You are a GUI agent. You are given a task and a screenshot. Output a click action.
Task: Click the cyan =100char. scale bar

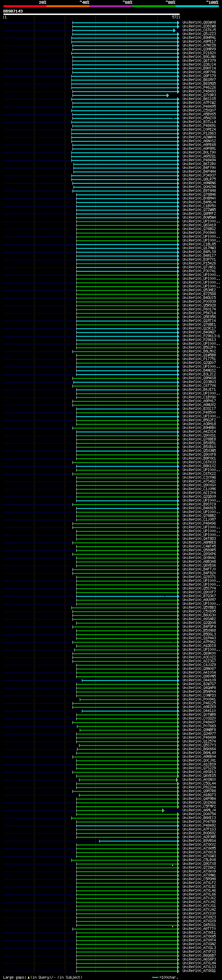coord(155,977)
